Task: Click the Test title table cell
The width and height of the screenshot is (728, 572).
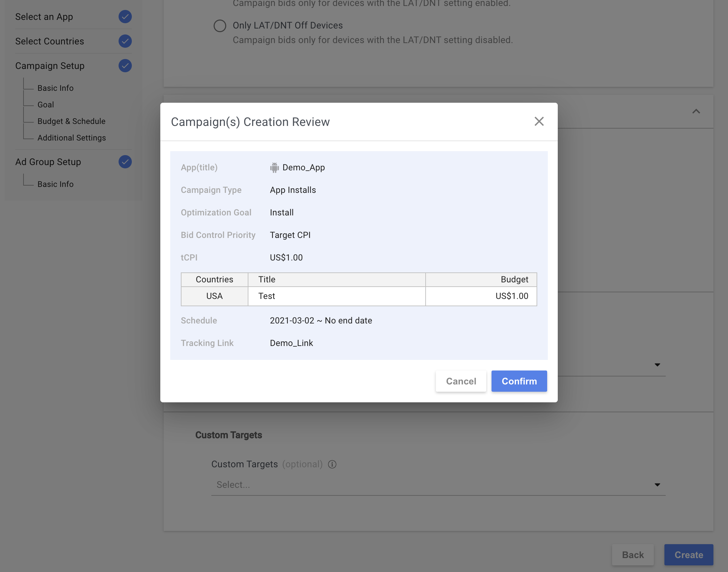Action: click(336, 296)
